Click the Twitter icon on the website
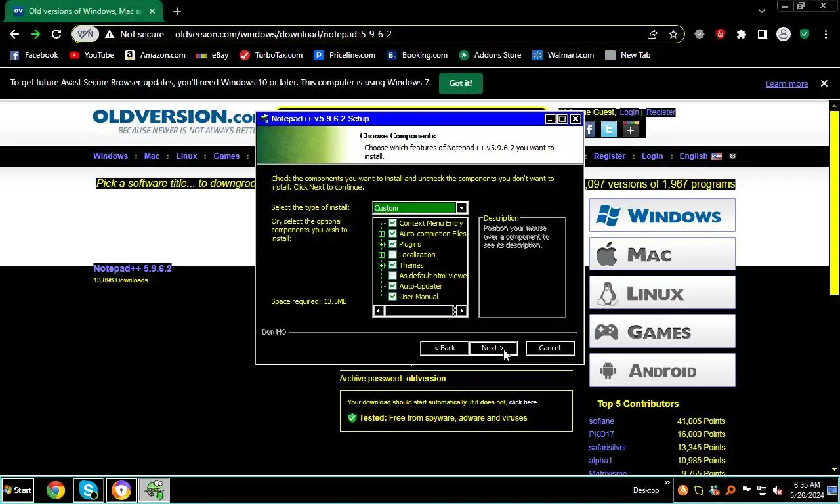840x504 pixels. point(609,129)
